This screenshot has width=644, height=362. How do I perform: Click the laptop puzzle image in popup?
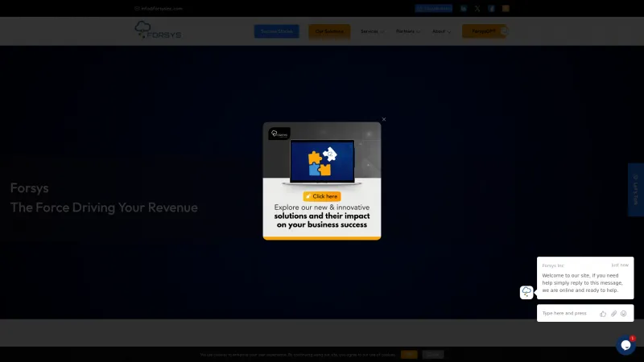pos(322,162)
